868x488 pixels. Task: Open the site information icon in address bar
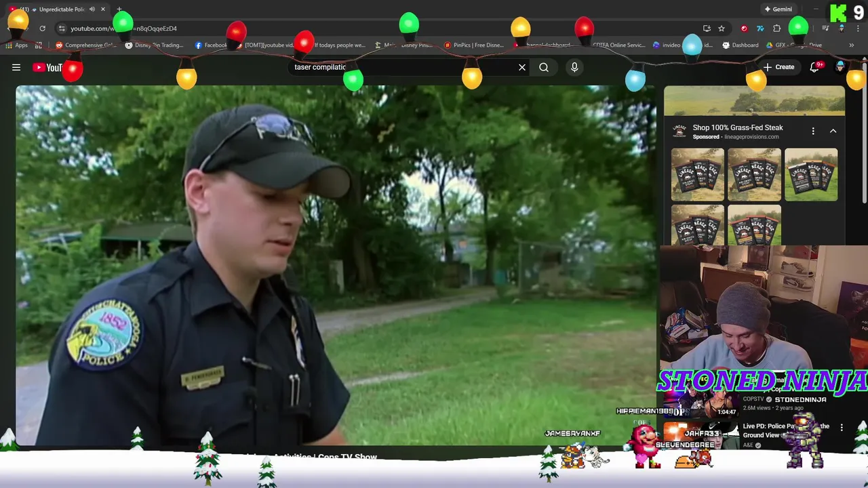[62, 28]
